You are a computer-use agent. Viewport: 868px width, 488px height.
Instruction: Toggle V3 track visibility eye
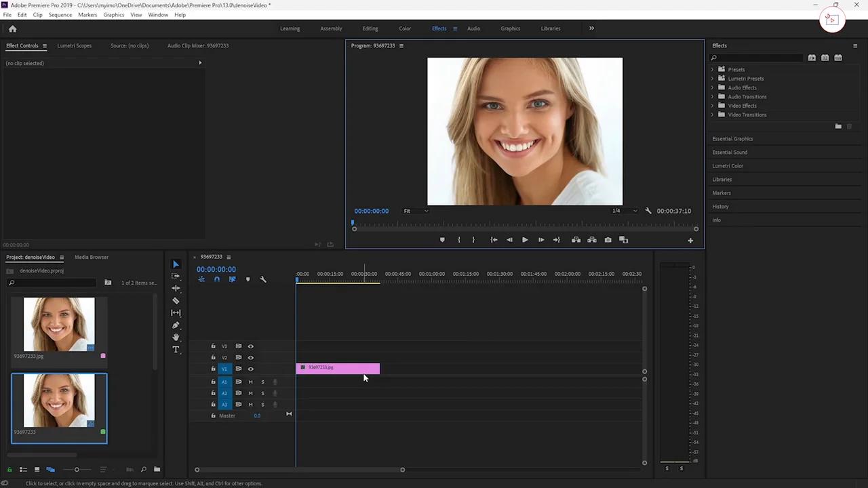pyautogui.click(x=250, y=346)
